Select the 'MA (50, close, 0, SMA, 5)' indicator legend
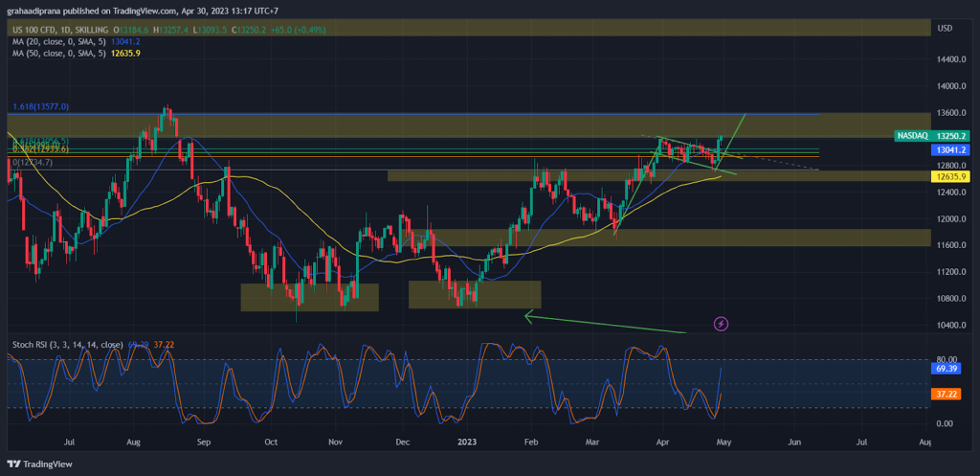Viewport: 980px width, 476px height. click(x=59, y=54)
